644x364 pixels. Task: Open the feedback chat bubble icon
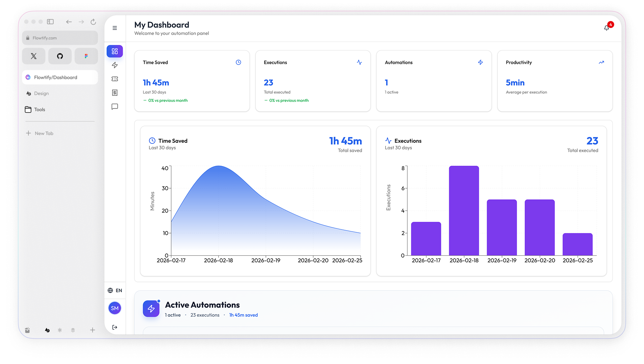pos(115,107)
